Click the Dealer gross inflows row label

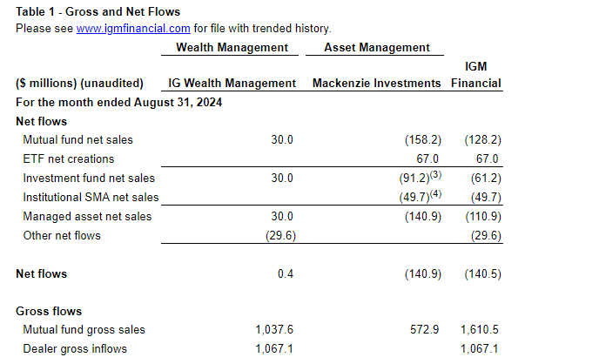point(75,349)
